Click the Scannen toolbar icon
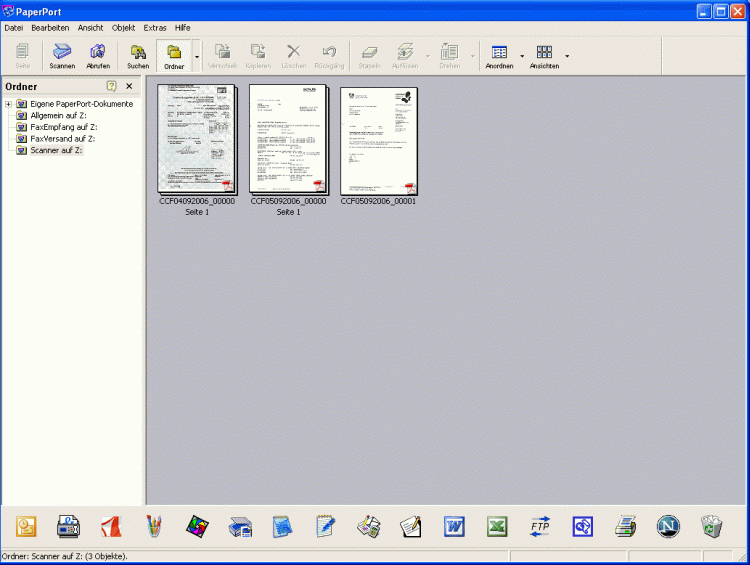 click(x=62, y=55)
